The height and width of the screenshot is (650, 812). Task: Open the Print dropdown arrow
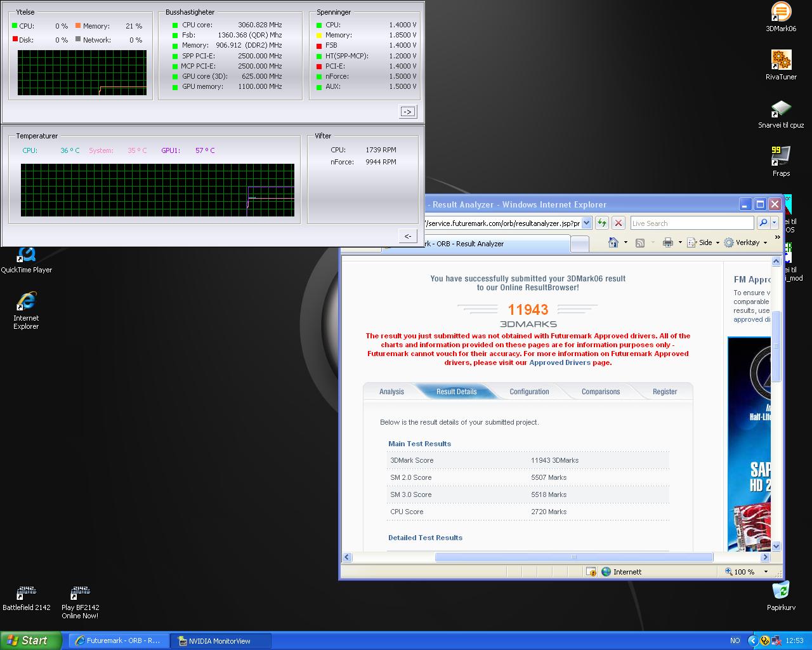tap(679, 242)
